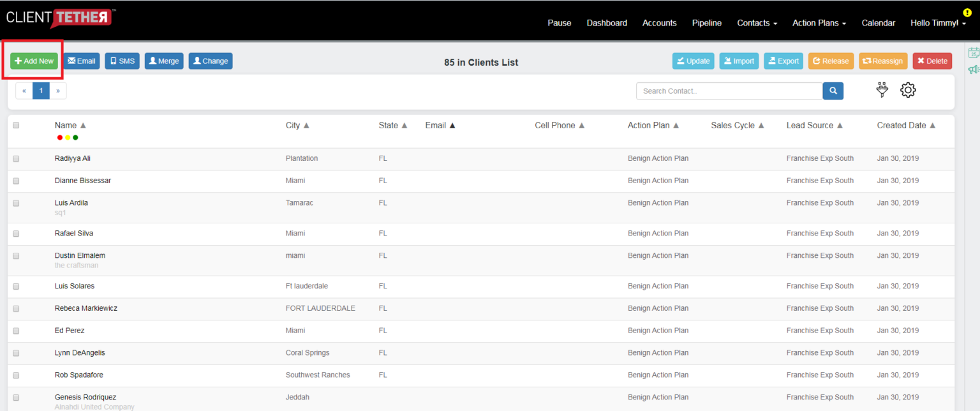Viewport: 980px width, 411px height.
Task: Select the Merge toolbar button
Action: coord(163,61)
